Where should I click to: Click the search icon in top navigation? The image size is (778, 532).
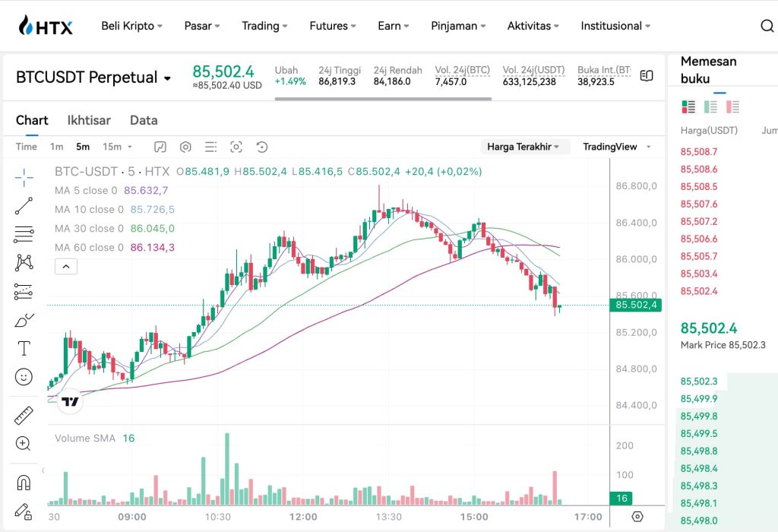click(767, 26)
